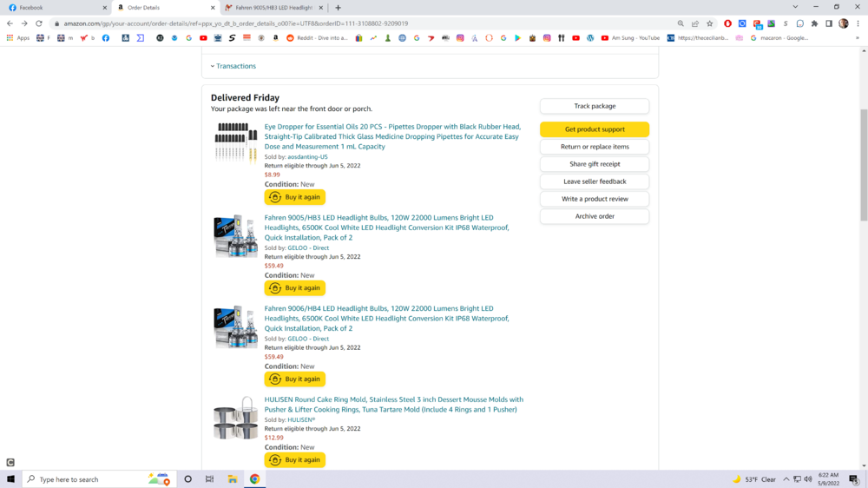Open File Explorer from the taskbar

click(x=233, y=478)
